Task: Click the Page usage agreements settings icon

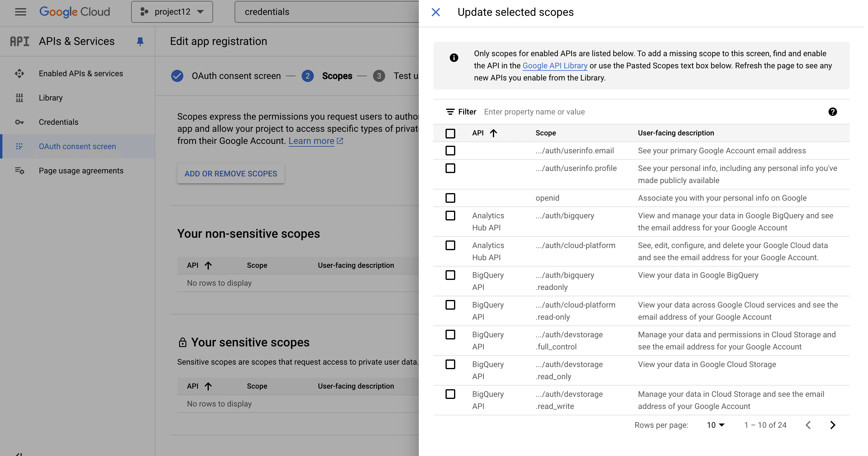Action: point(19,171)
